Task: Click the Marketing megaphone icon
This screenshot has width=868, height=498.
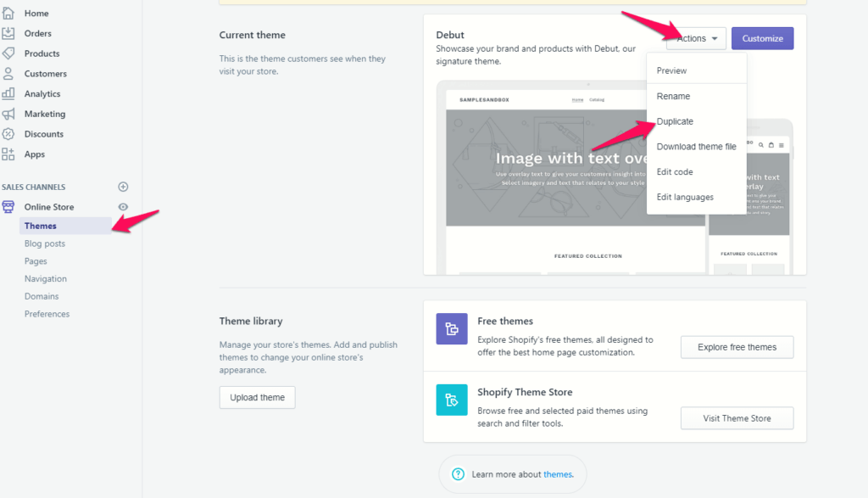Action: (8, 114)
